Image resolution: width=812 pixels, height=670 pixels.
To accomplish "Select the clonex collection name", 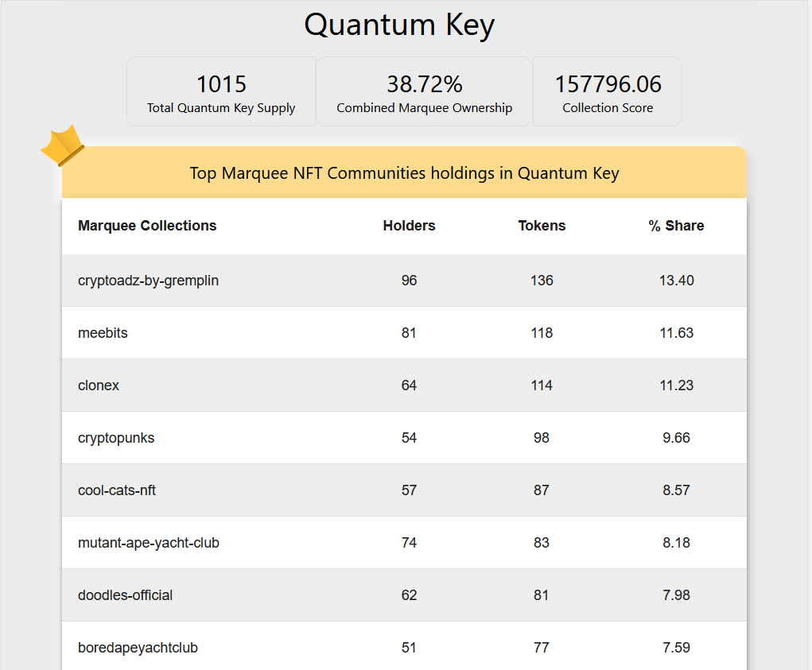I will click(x=99, y=385).
